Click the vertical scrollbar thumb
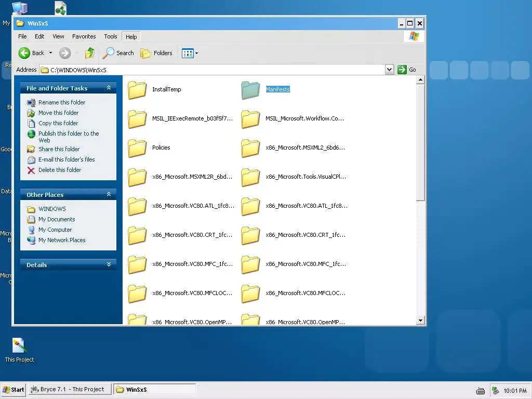532x399 pixels. [x=420, y=142]
